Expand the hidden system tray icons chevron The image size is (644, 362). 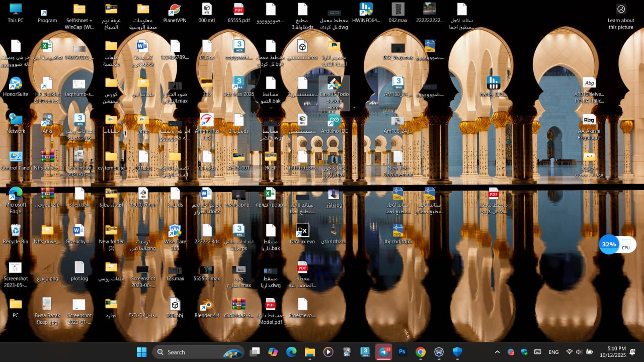tap(497, 352)
